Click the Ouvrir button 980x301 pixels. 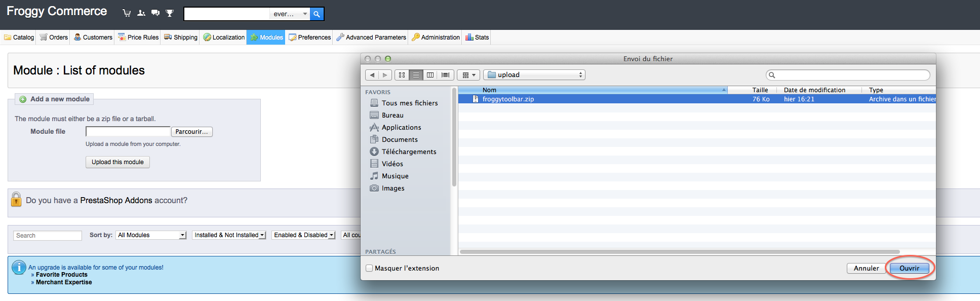(x=909, y=268)
